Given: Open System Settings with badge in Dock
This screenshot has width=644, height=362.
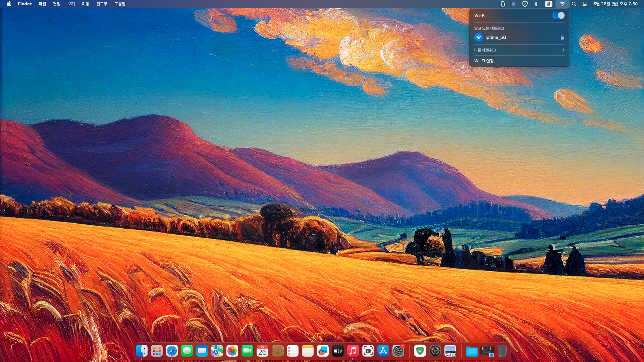Looking at the screenshot, I should click(398, 351).
